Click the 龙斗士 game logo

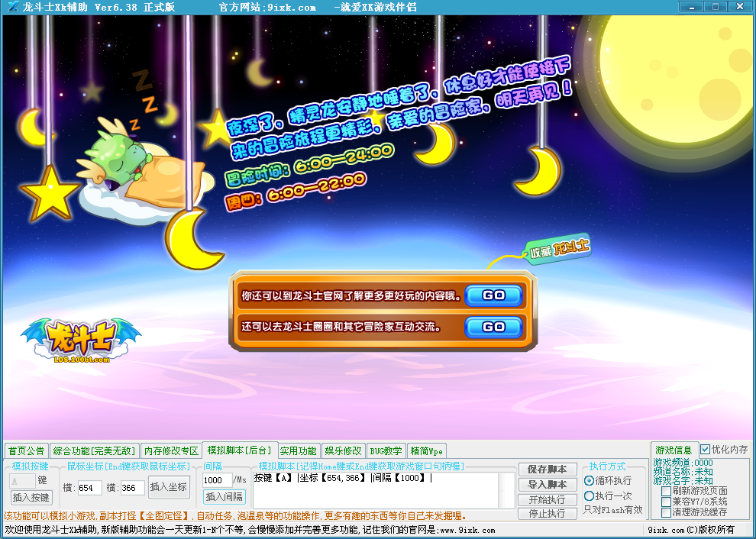[x=80, y=341]
